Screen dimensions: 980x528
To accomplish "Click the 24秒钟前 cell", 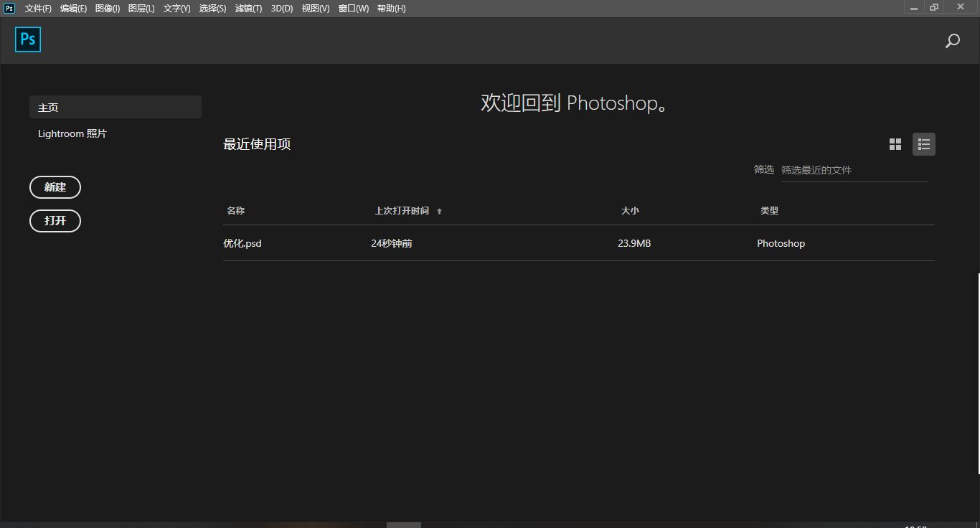I will pyautogui.click(x=392, y=243).
